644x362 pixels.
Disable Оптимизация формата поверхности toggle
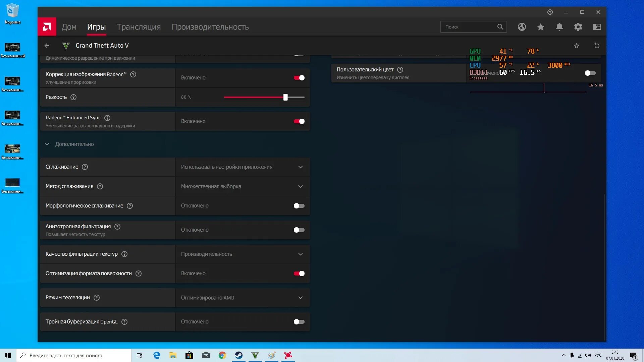299,274
